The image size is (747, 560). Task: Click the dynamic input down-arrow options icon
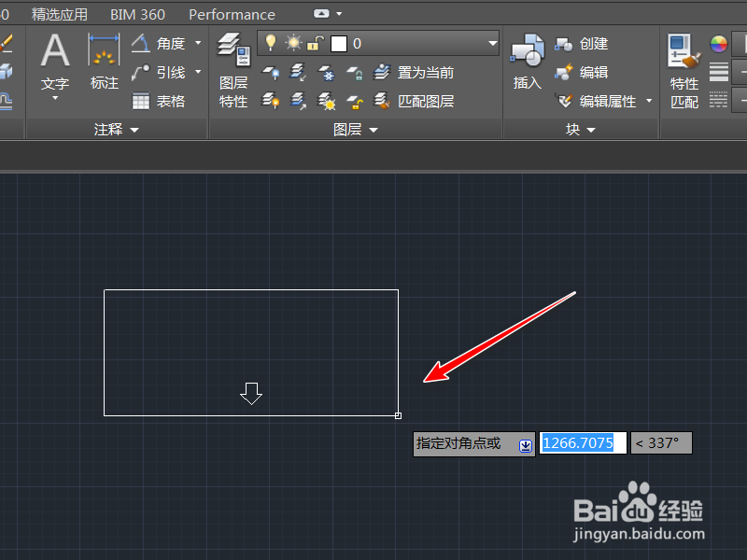526,446
